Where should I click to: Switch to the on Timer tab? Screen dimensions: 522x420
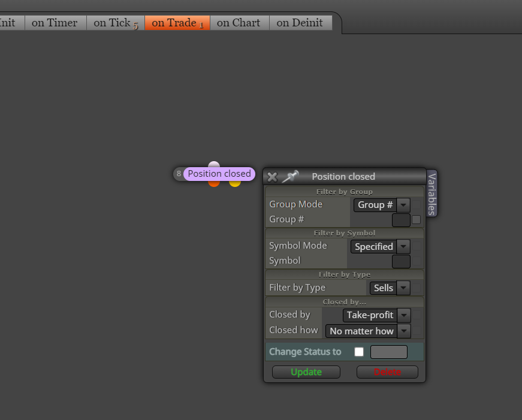pyautogui.click(x=55, y=23)
